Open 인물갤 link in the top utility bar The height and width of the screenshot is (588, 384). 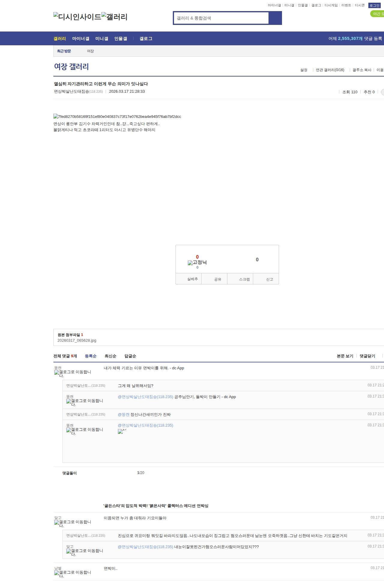pyautogui.click(x=303, y=5)
